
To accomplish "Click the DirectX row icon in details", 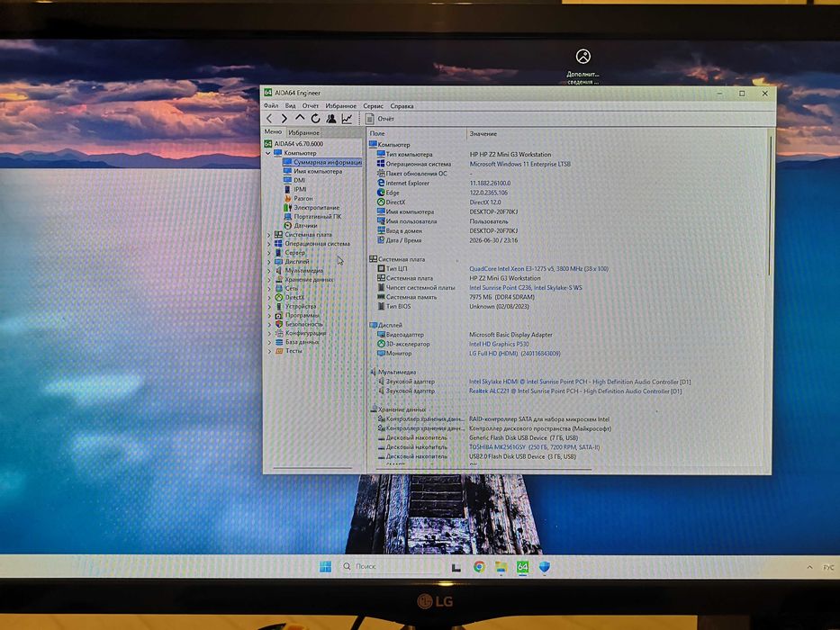I will (x=381, y=202).
